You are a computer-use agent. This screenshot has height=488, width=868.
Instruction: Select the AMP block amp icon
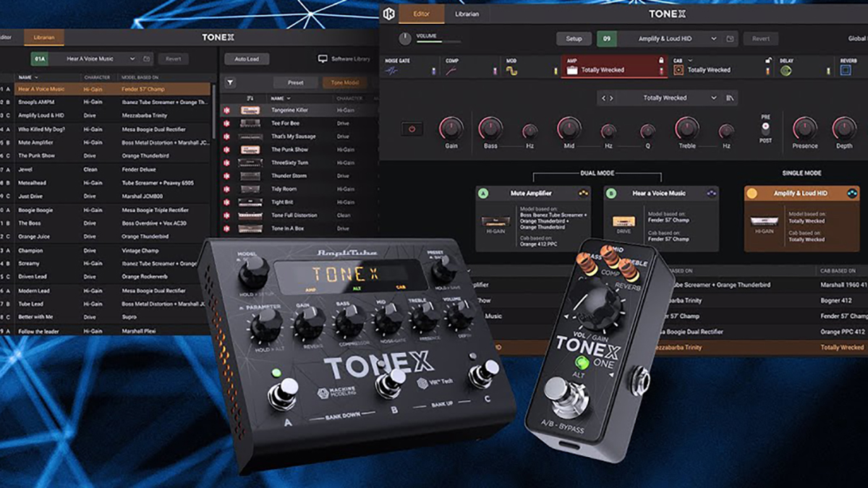(x=573, y=70)
